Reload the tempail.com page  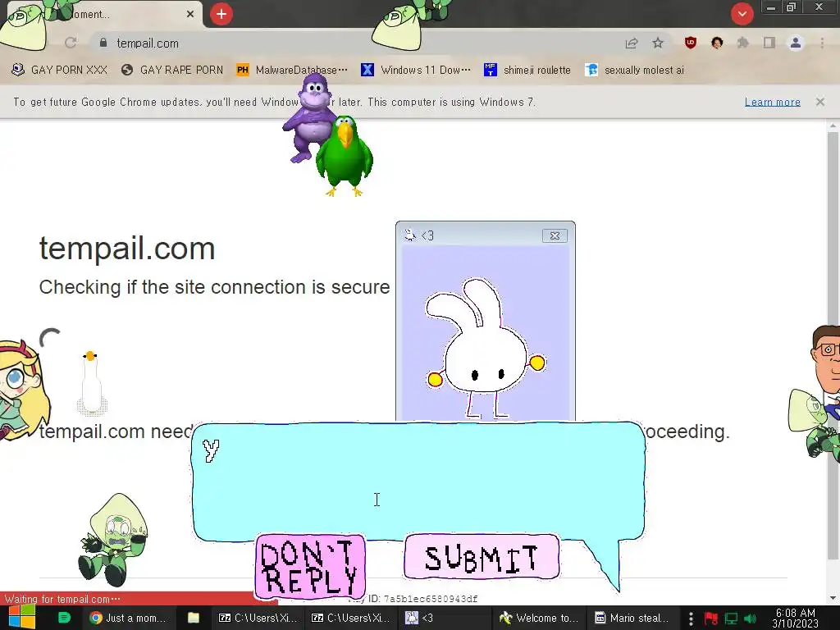[71, 43]
